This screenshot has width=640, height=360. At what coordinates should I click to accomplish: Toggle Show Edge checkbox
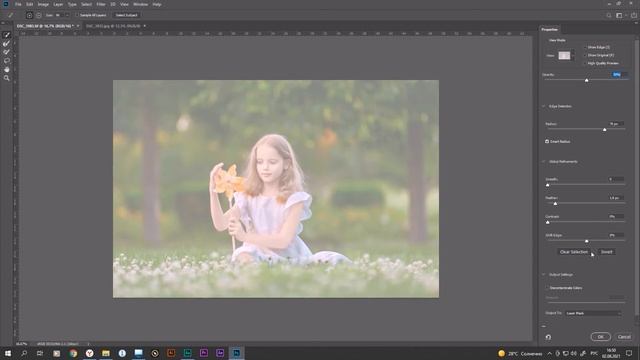[585, 47]
